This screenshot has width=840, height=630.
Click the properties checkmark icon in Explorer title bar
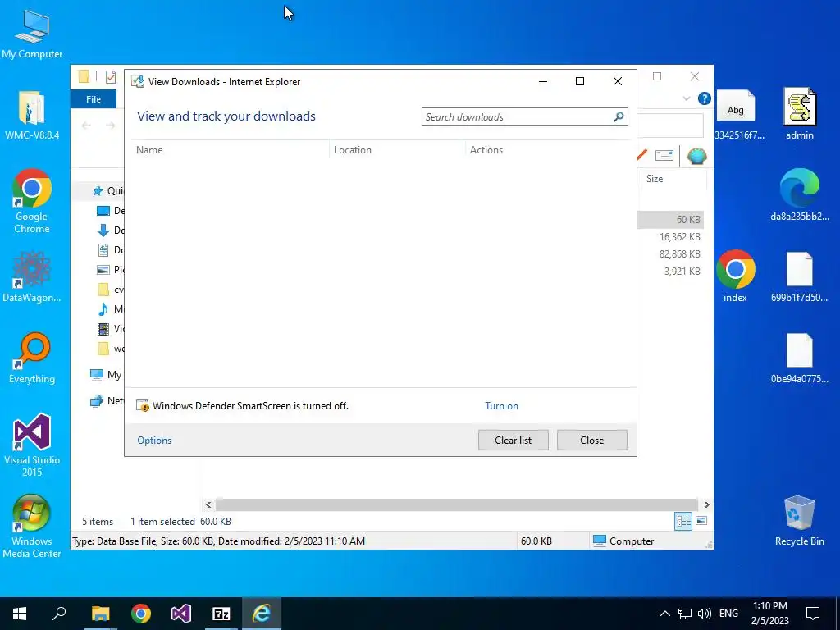[111, 77]
